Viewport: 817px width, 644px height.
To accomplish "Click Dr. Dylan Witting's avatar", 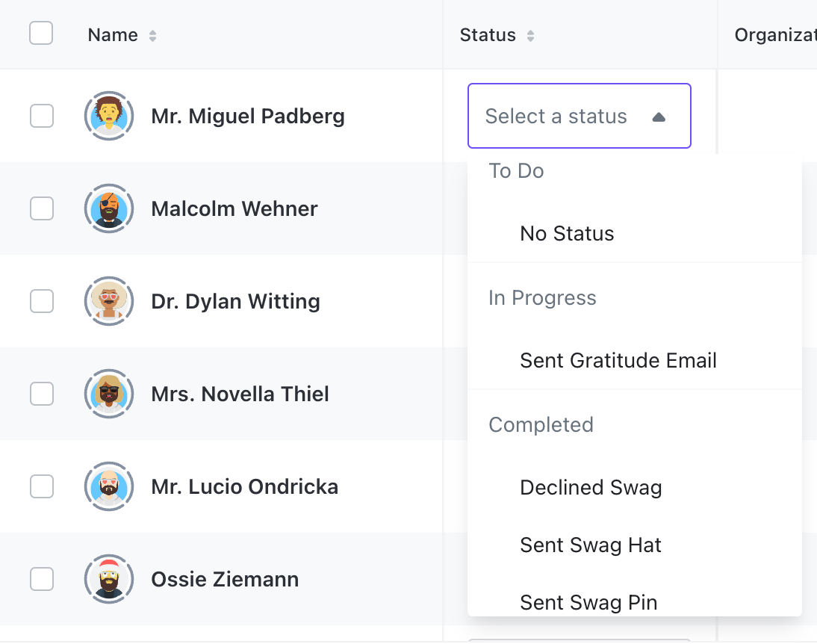I will pos(109,301).
